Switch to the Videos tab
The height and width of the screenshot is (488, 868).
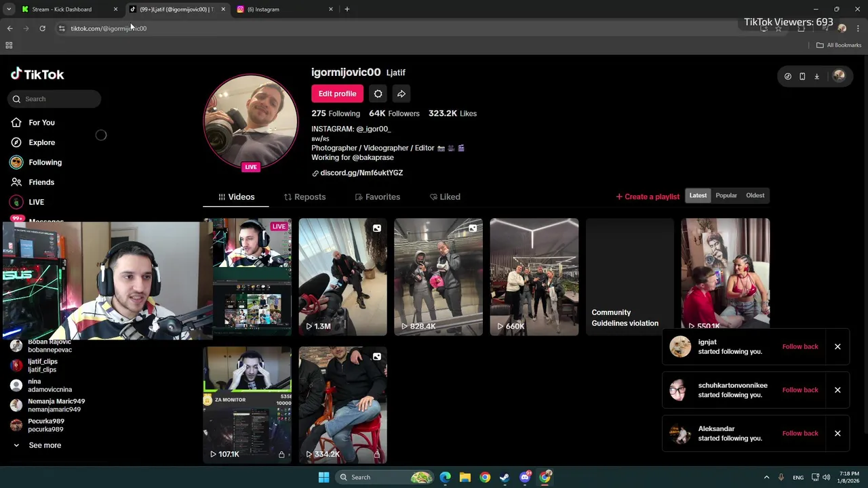tap(236, 197)
